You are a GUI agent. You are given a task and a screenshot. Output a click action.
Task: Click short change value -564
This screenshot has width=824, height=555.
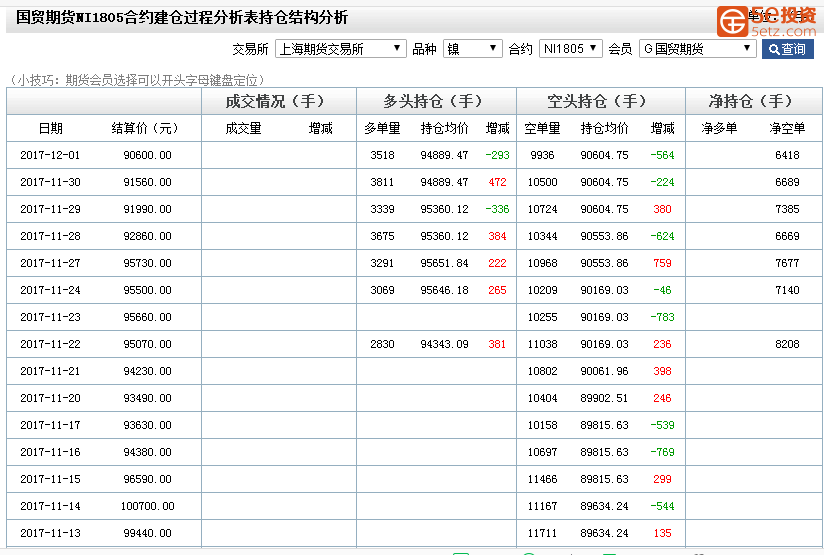(663, 155)
